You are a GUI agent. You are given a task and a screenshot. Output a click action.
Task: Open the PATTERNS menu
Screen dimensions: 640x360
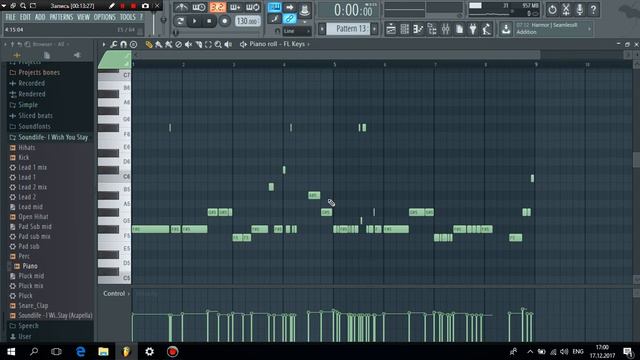pos(61,17)
